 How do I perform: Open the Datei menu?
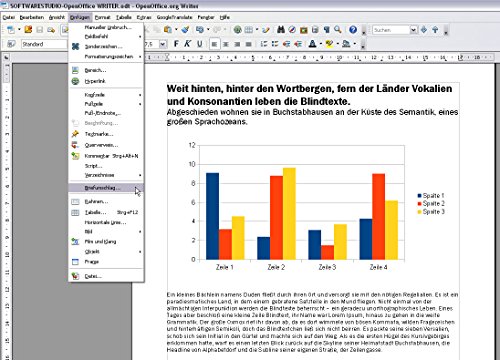tap(9, 17)
